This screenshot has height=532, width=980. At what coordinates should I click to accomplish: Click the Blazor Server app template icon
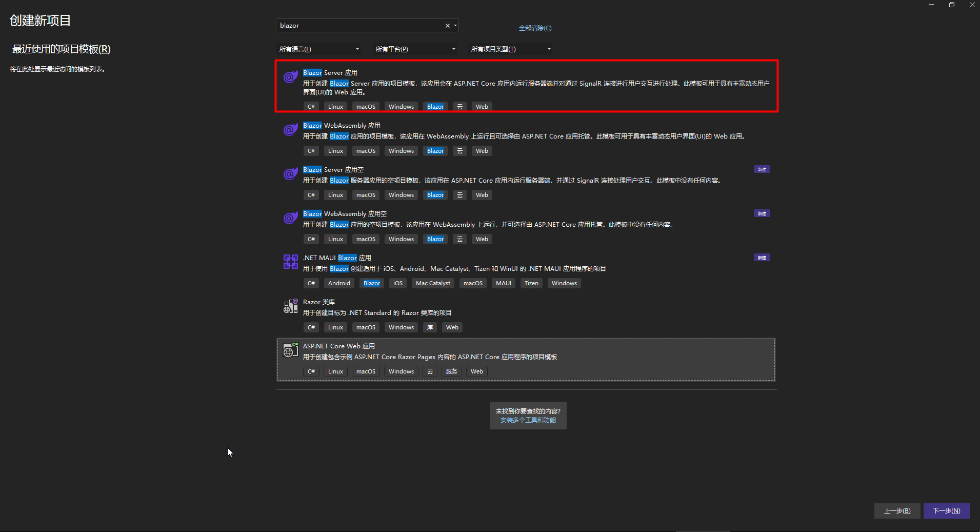pos(291,77)
